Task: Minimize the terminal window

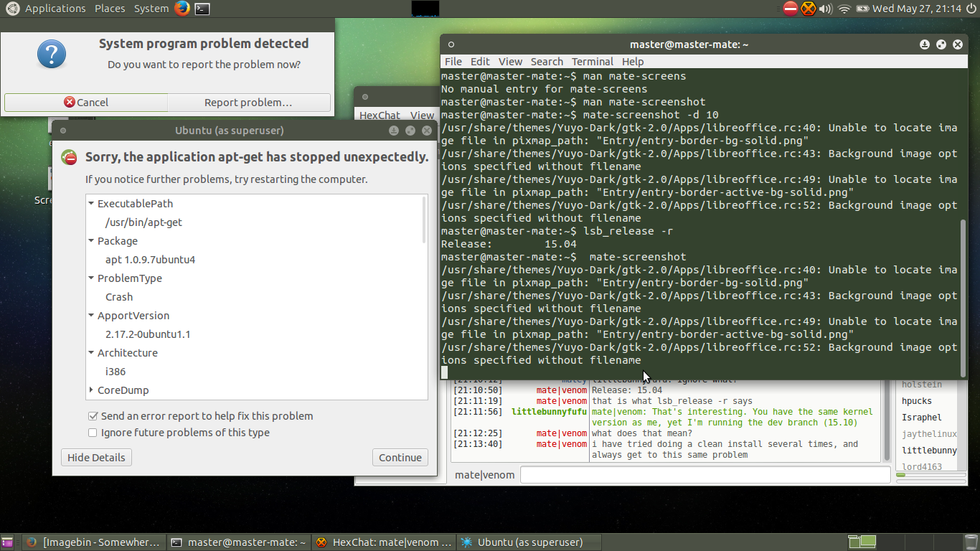Action: click(925, 44)
